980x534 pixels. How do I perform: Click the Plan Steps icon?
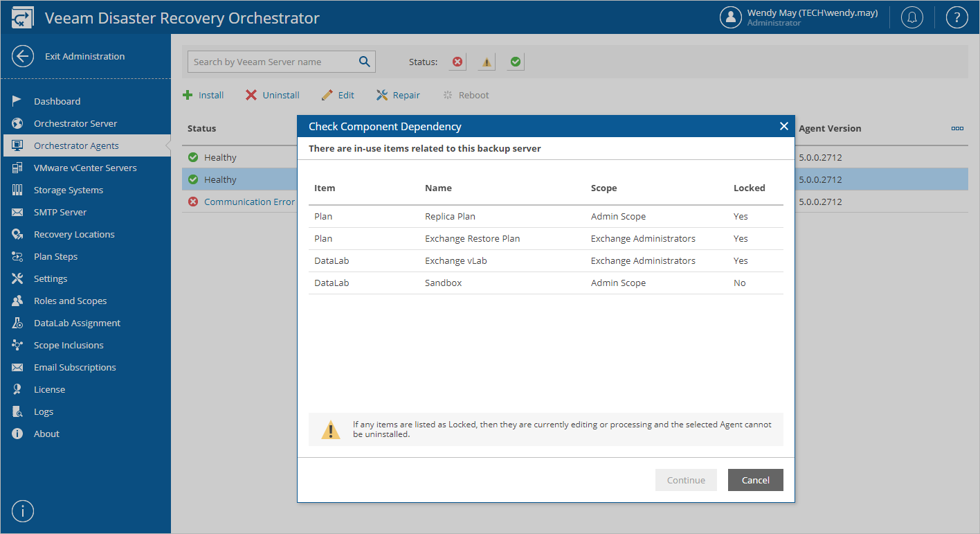point(18,256)
